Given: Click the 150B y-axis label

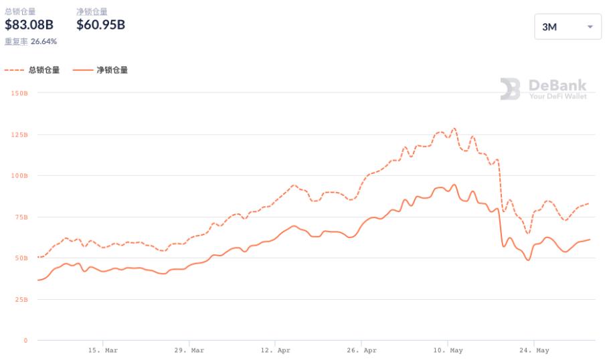Looking at the screenshot, I should coord(19,94).
